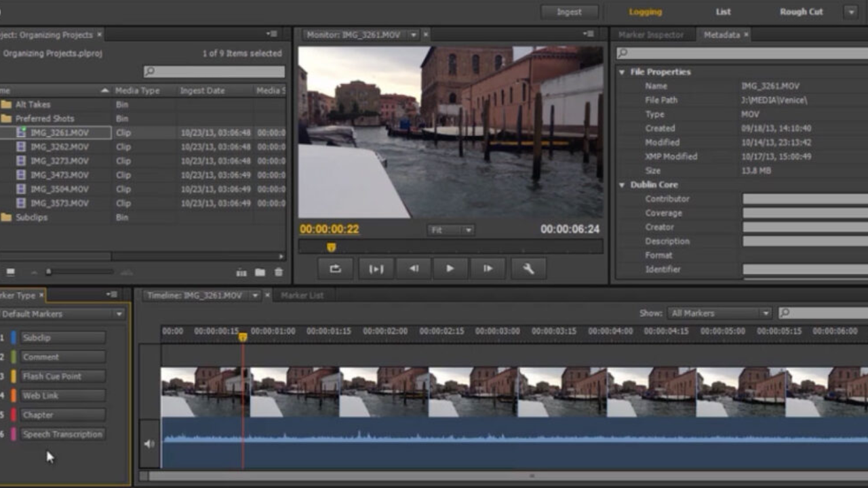Open the workspace dropdown arrow

(850, 12)
